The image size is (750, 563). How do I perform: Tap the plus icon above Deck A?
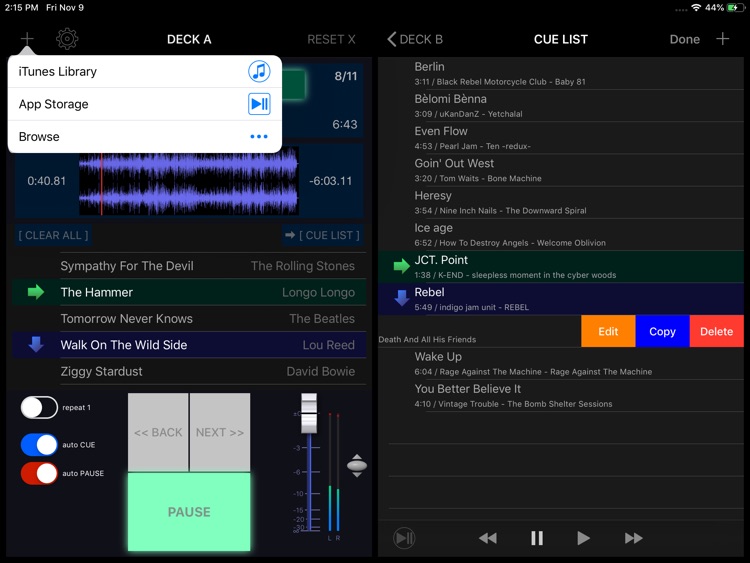pyautogui.click(x=27, y=39)
